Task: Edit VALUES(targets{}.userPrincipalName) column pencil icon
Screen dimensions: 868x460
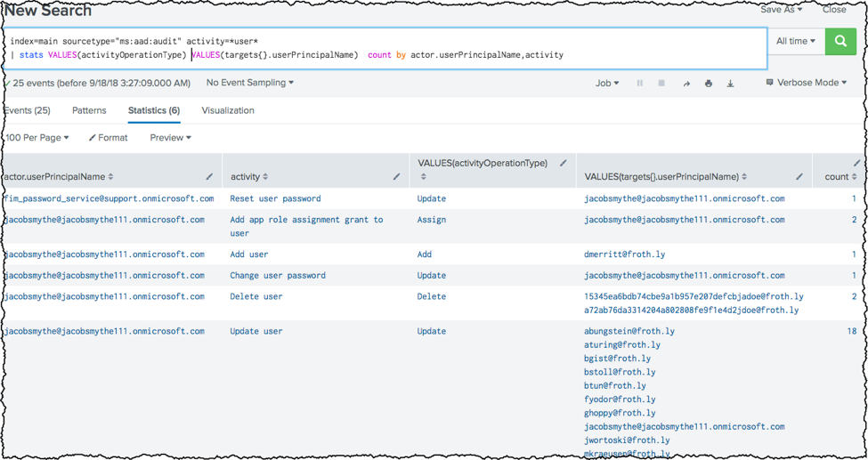Action: click(799, 176)
